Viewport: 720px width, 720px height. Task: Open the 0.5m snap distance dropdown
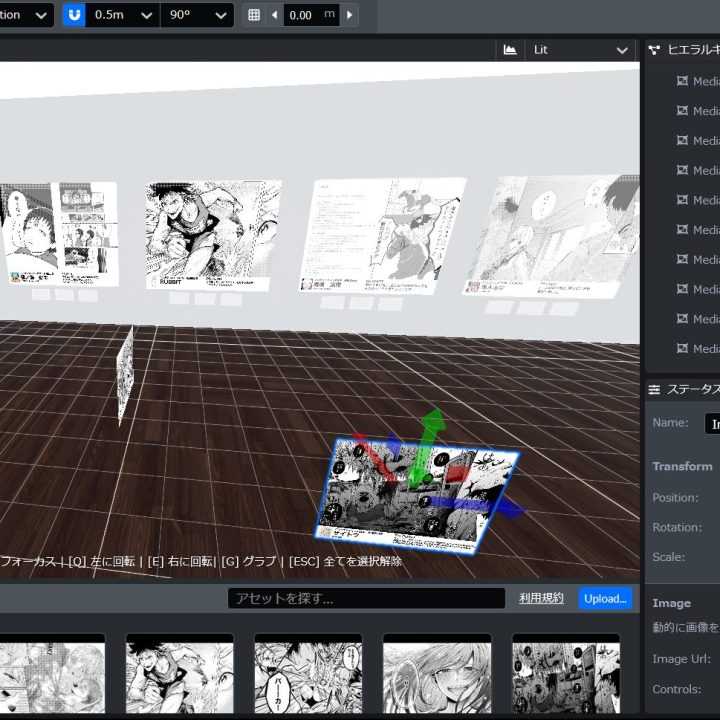(122, 15)
